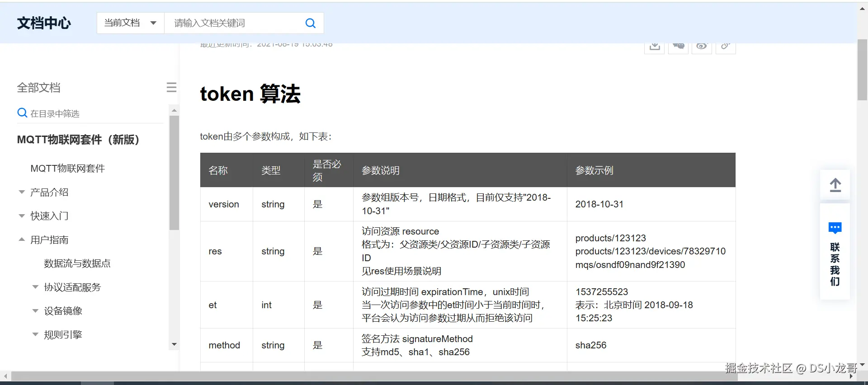Viewport: 868px width, 385px height.
Task: Open the MQTT物联网套件 doc item
Action: click(68, 169)
